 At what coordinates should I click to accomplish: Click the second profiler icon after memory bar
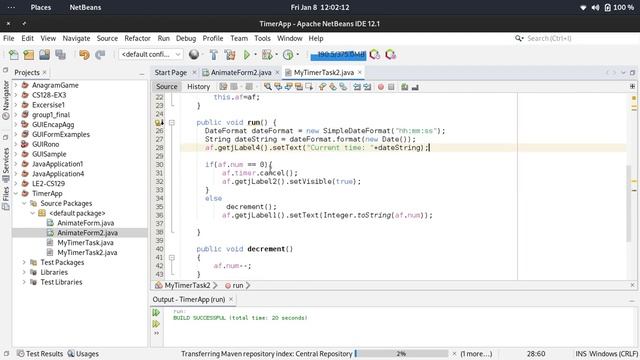[x=391, y=55]
